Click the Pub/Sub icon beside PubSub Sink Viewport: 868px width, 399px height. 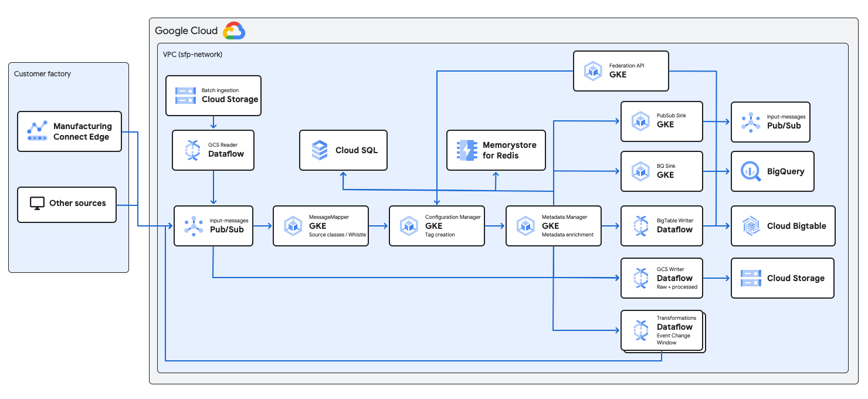[x=751, y=121]
